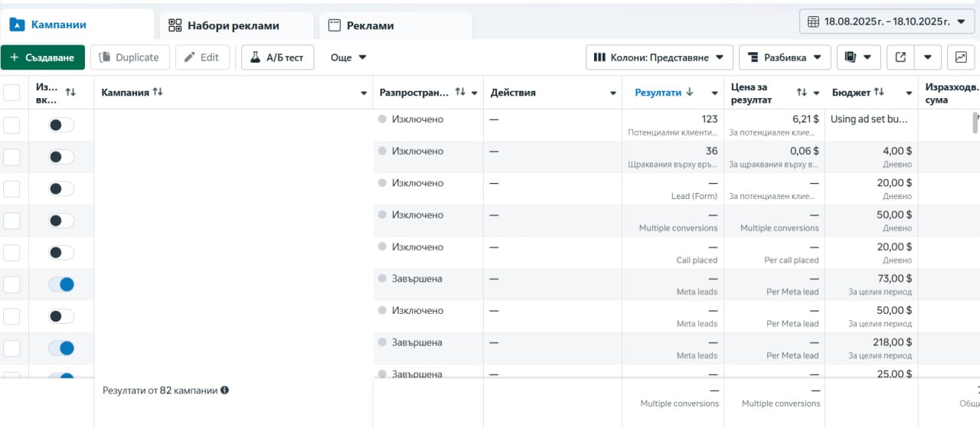Select the checkbox of the 218,00 $ row
Image resolution: width=980 pixels, height=428 pixels.
coord(11,348)
